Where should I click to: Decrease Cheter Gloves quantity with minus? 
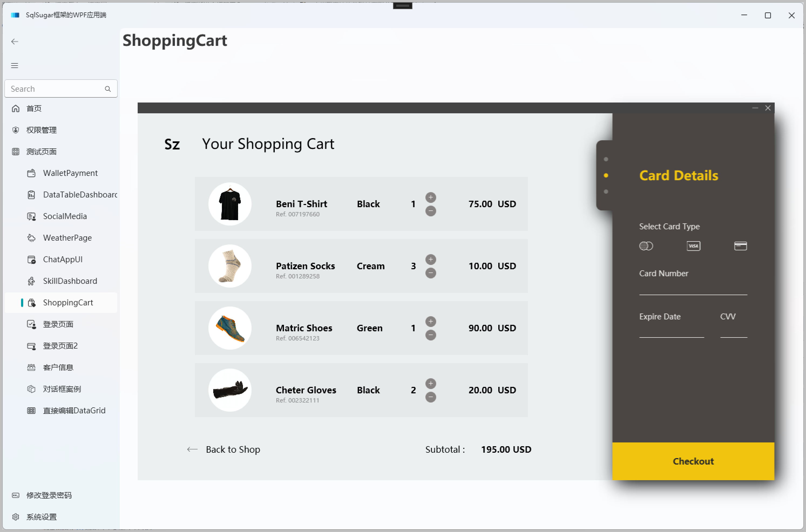coord(431,397)
